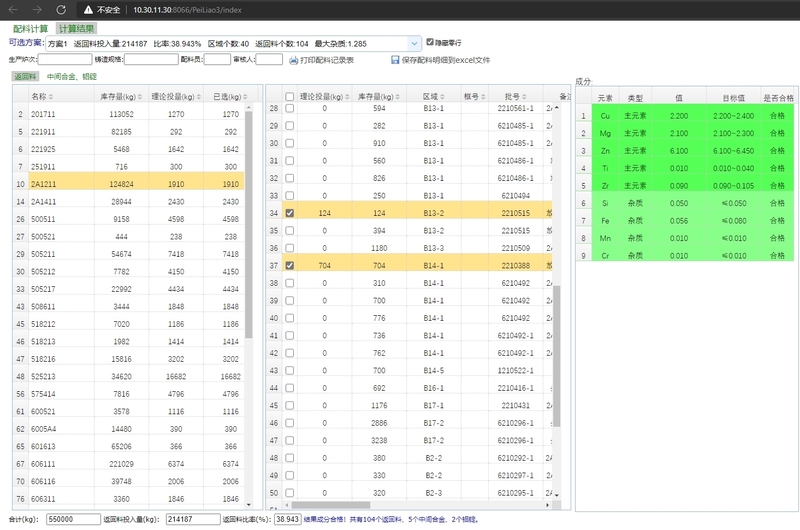Screen dimensions: 800x530
Task: Click the middle table vertical scrollbar thumb
Action: 557,356
